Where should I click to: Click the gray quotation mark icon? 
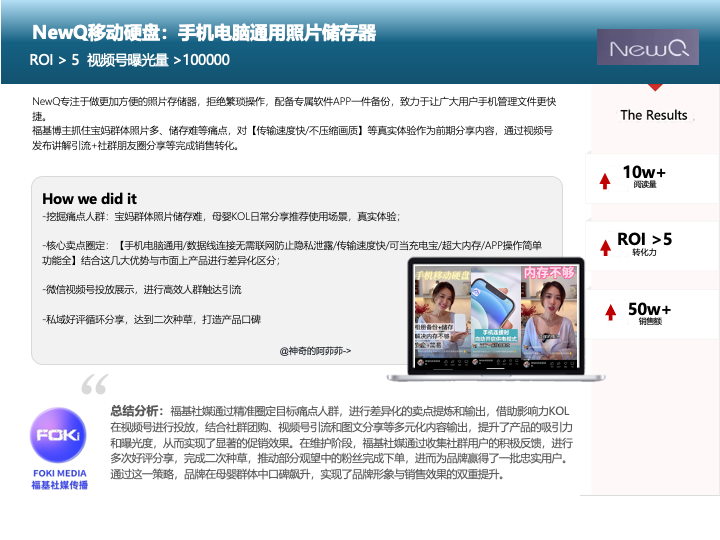point(95,384)
